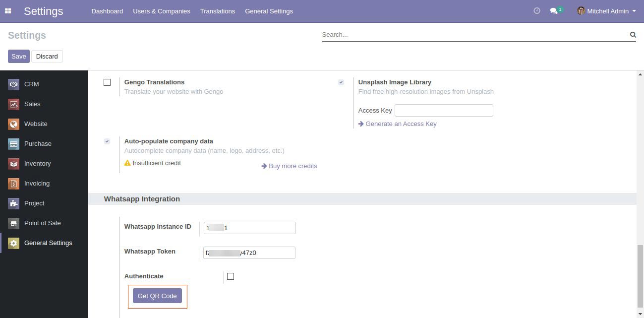Select CRM settings section

point(44,84)
